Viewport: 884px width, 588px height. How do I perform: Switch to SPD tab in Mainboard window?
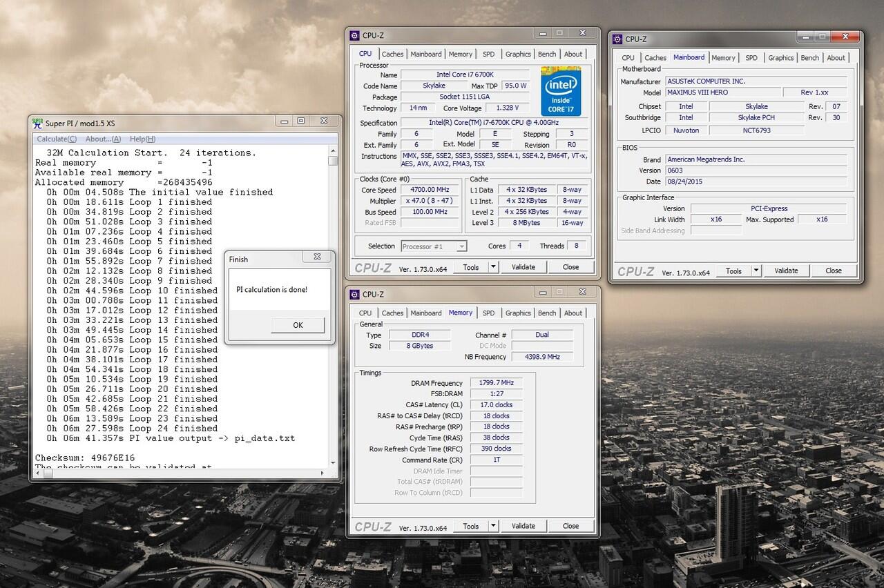[x=751, y=58]
